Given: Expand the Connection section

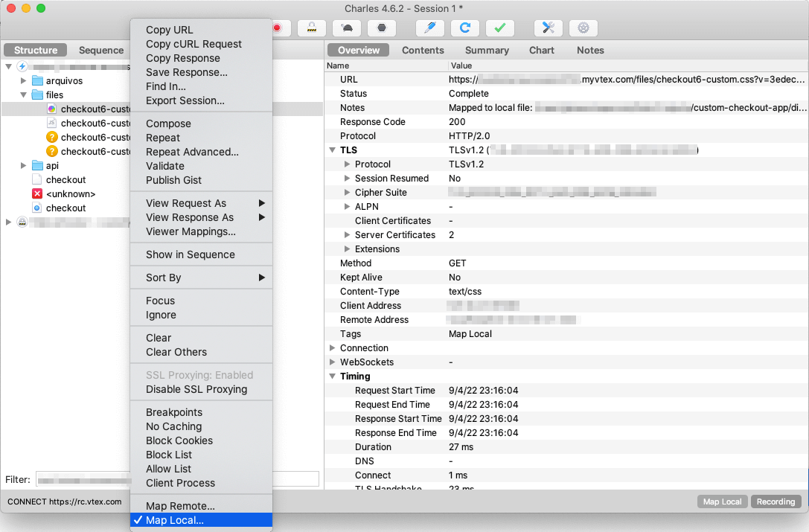Looking at the screenshot, I should tap(332, 347).
